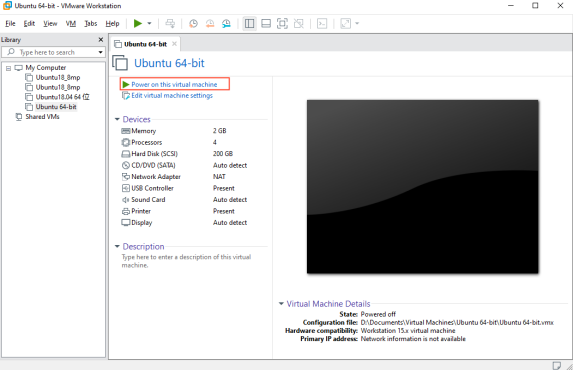Click Send Ctrl+Alt+Del toolbar icon

(170, 24)
